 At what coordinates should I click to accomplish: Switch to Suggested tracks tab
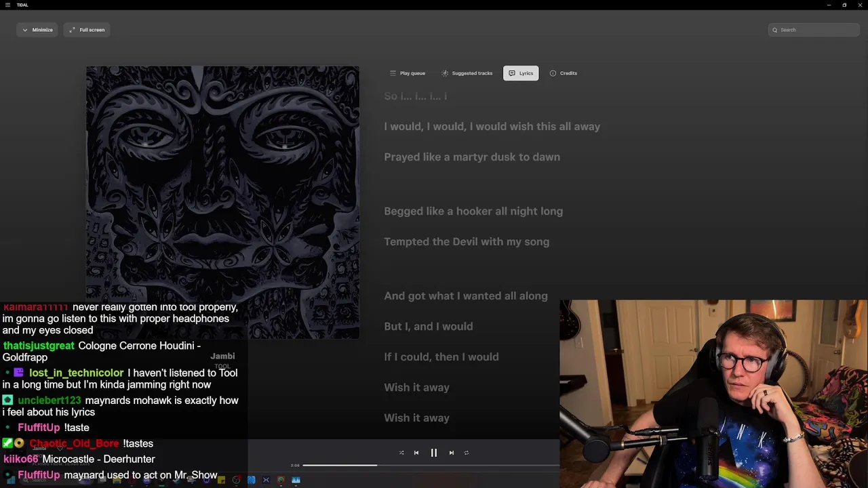467,73
